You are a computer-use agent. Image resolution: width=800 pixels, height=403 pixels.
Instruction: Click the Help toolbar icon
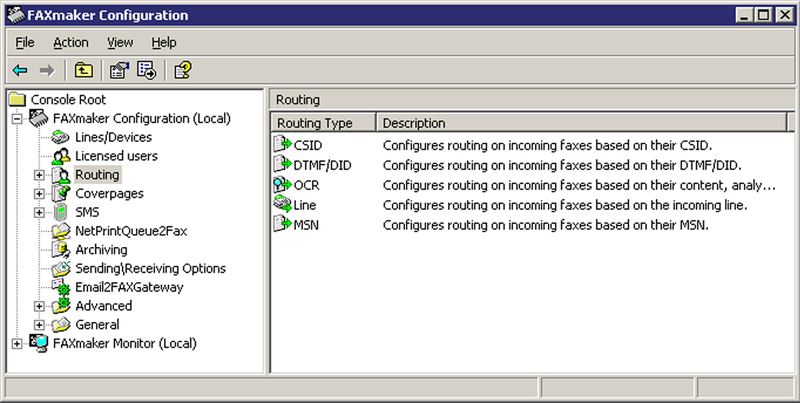183,70
